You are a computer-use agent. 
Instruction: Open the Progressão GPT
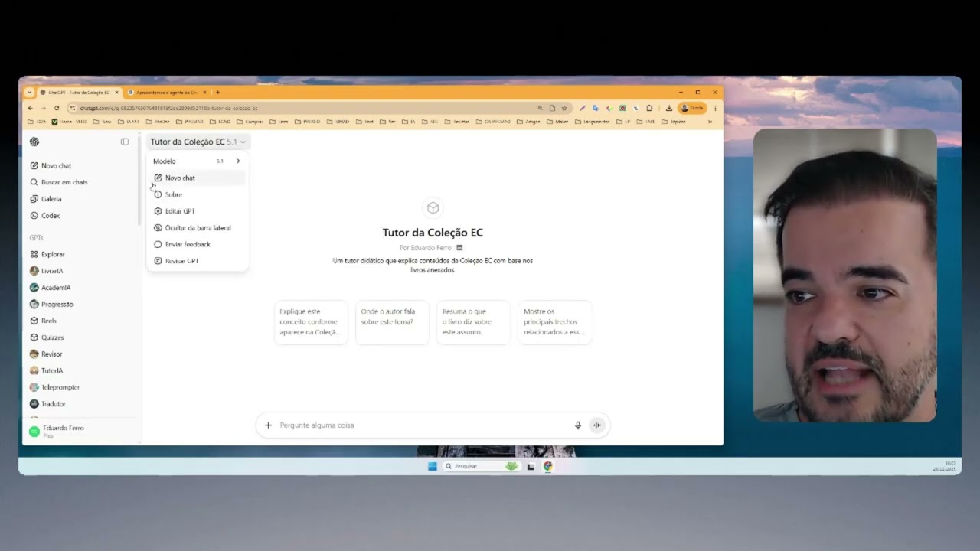tap(51, 304)
